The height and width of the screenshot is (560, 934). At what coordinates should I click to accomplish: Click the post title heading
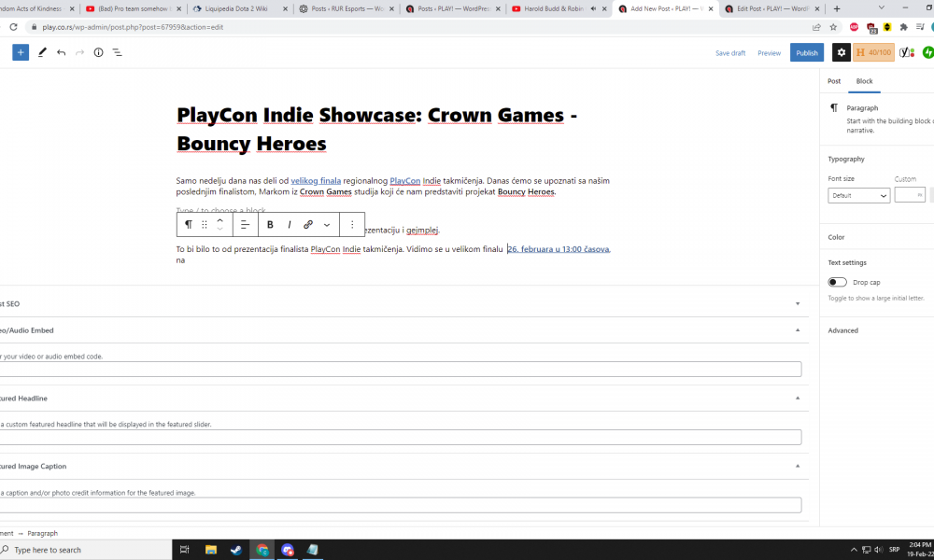[x=377, y=129]
